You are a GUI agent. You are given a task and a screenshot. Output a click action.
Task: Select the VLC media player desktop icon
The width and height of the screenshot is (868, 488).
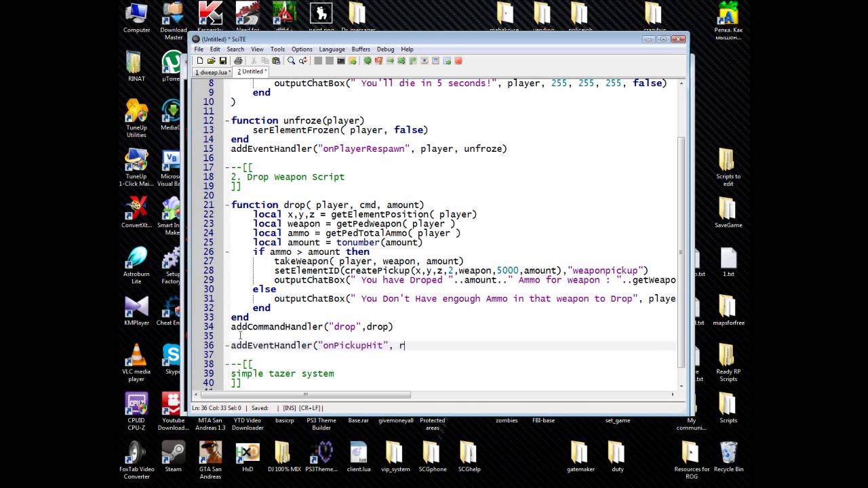pos(136,362)
